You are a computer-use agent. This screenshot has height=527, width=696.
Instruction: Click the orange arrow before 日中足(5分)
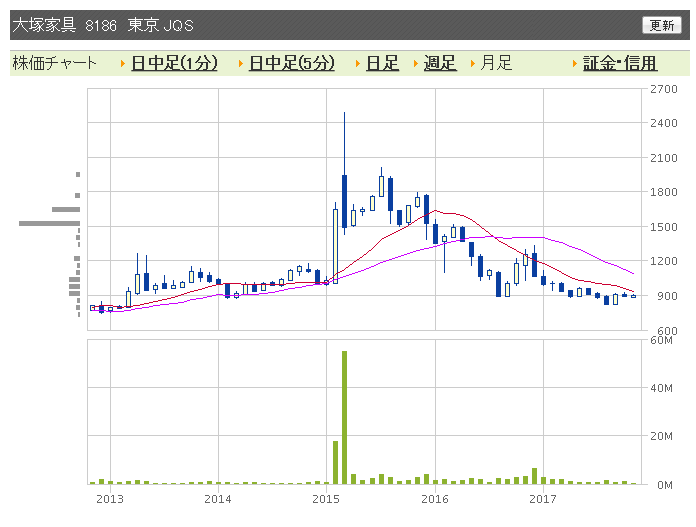(241, 63)
